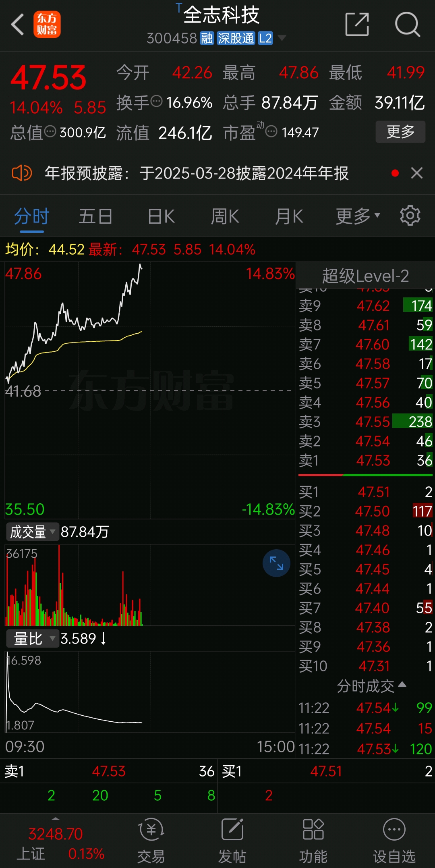Select the 买6 47.44 order row
Screen dimensions: 435x868
tap(365, 588)
